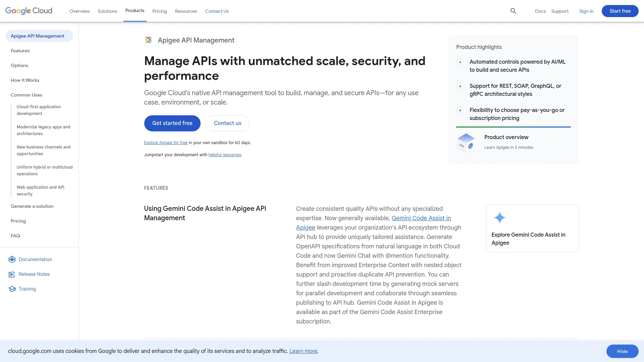Image resolution: width=644 pixels, height=362 pixels.
Task: Open the Documentation sidebar link
Action: pyautogui.click(x=35, y=259)
